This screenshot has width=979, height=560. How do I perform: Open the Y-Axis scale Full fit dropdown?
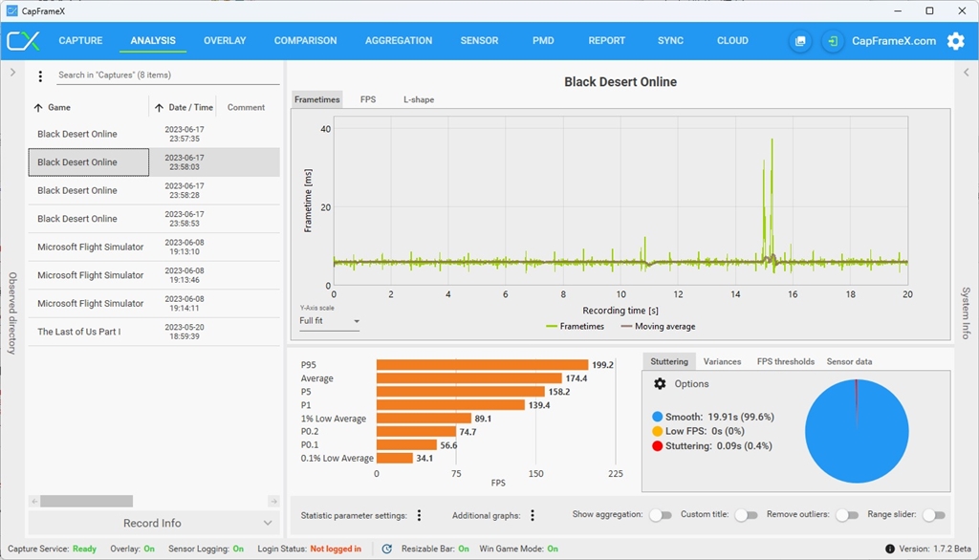(x=329, y=321)
